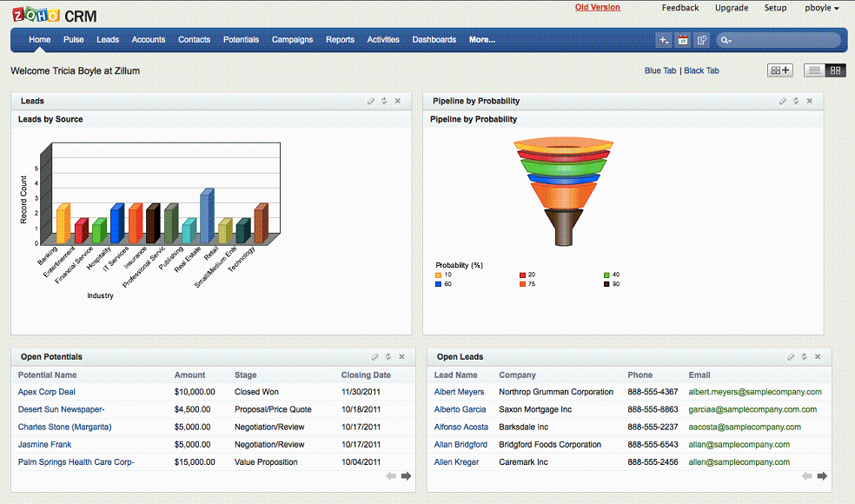Click the Upgrade link
The height and width of the screenshot is (504, 855).
(x=732, y=8)
